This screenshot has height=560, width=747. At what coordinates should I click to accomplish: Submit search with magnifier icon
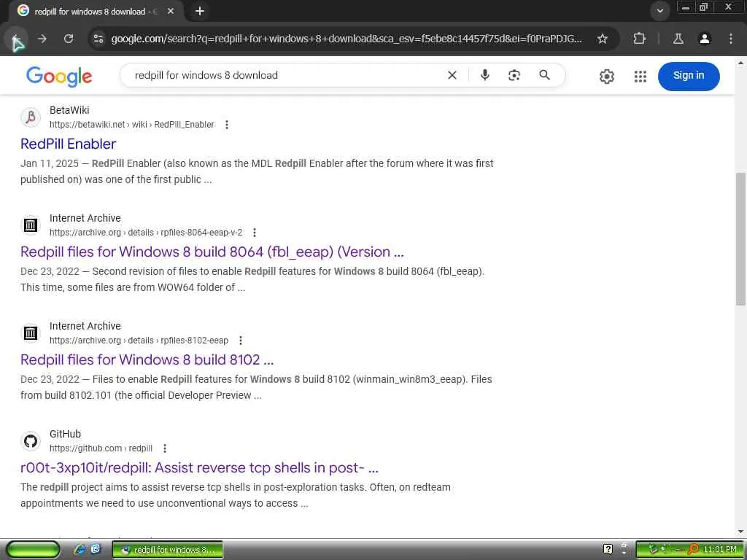pyautogui.click(x=544, y=75)
